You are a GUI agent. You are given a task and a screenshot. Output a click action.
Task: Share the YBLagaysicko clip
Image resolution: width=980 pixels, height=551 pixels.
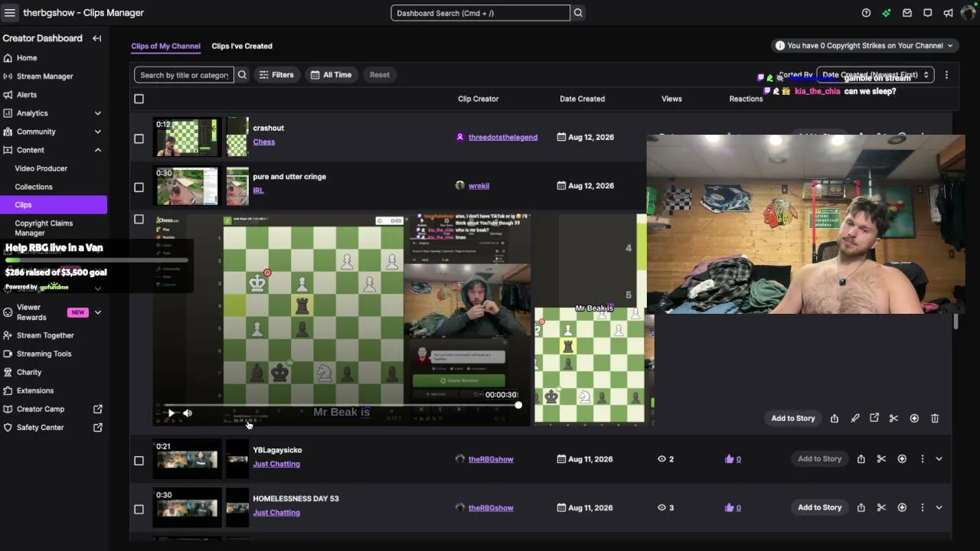click(x=861, y=459)
